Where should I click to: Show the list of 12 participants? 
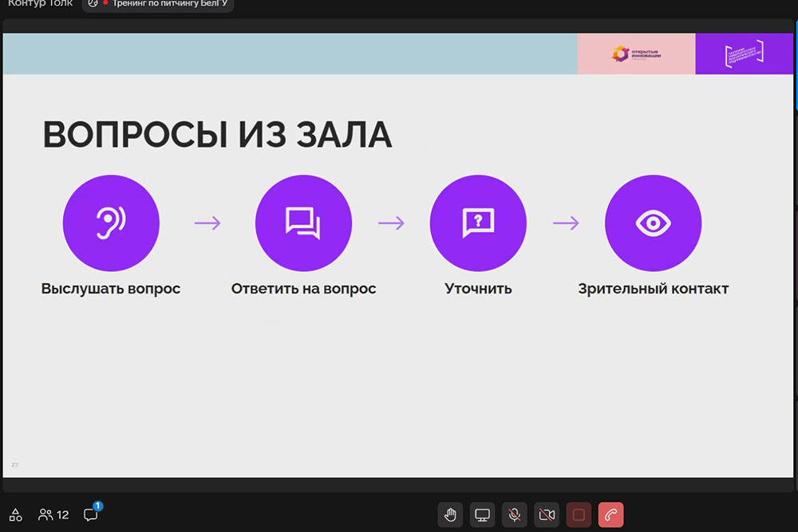pyautogui.click(x=53, y=514)
